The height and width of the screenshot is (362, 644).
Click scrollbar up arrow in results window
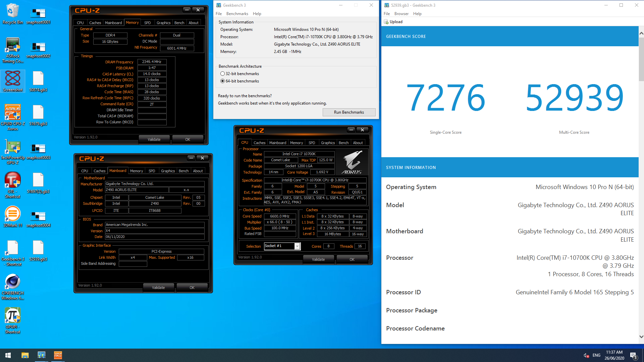pyautogui.click(x=641, y=33)
